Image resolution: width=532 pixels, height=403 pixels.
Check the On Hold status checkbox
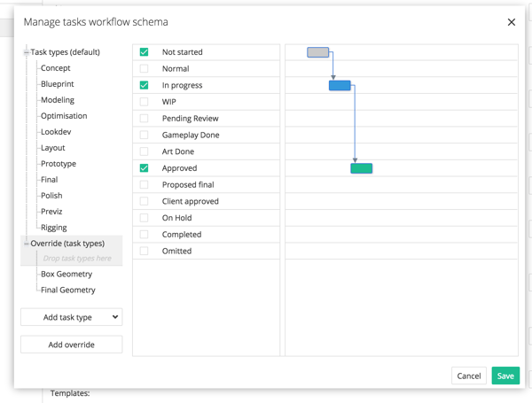pos(144,218)
